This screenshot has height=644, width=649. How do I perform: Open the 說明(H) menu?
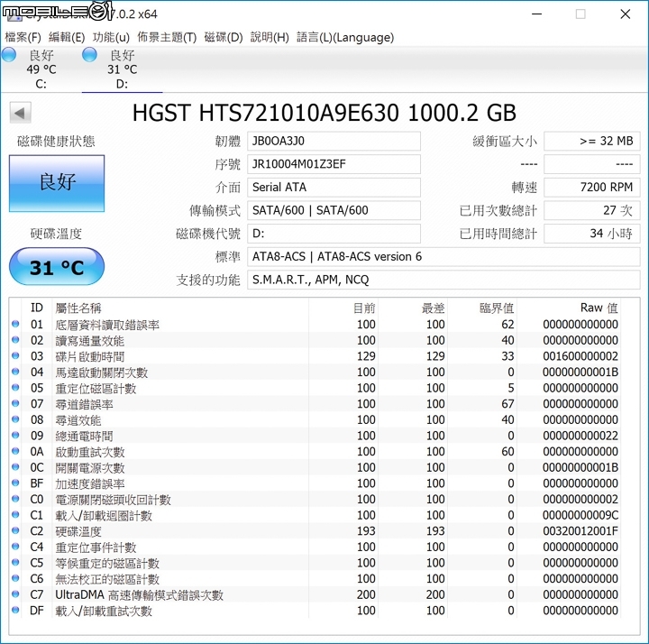(270, 37)
